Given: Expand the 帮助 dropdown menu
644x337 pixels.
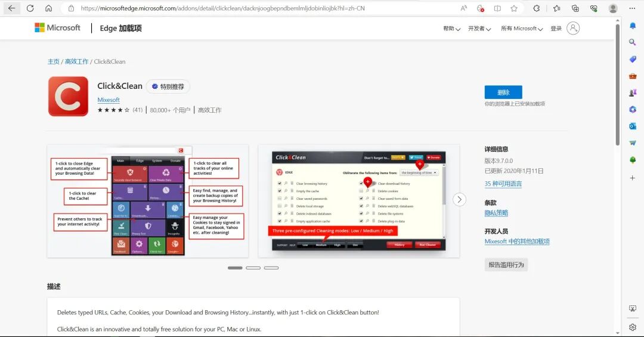Looking at the screenshot, I should pos(451,29).
